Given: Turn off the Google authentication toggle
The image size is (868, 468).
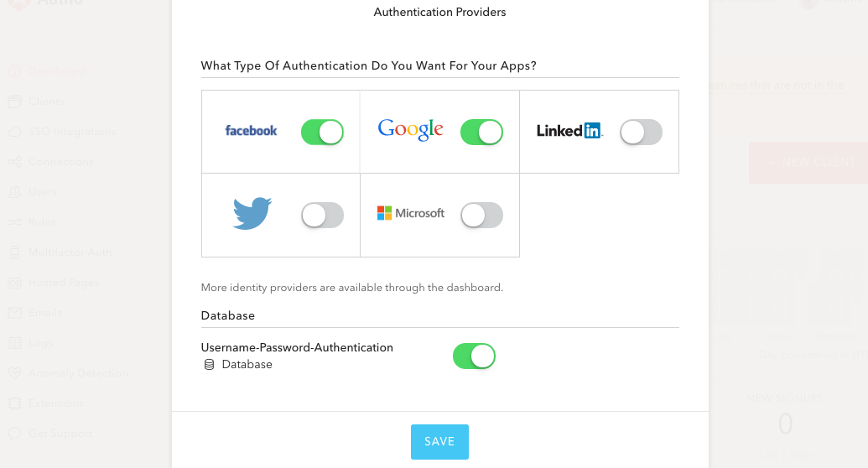Looking at the screenshot, I should click(481, 132).
